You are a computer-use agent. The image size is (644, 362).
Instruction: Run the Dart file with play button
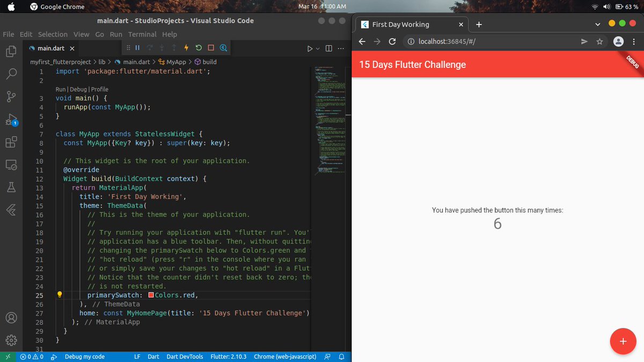click(310, 48)
